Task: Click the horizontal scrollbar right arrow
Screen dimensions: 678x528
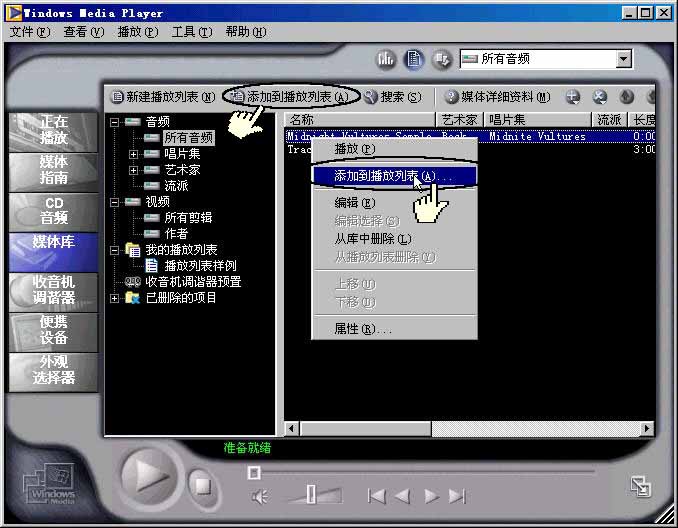Action: 647,429
